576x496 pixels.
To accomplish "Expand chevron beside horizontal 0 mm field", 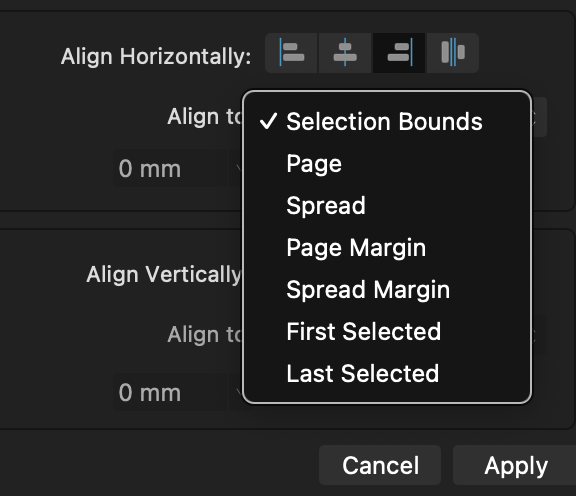I will (236, 168).
